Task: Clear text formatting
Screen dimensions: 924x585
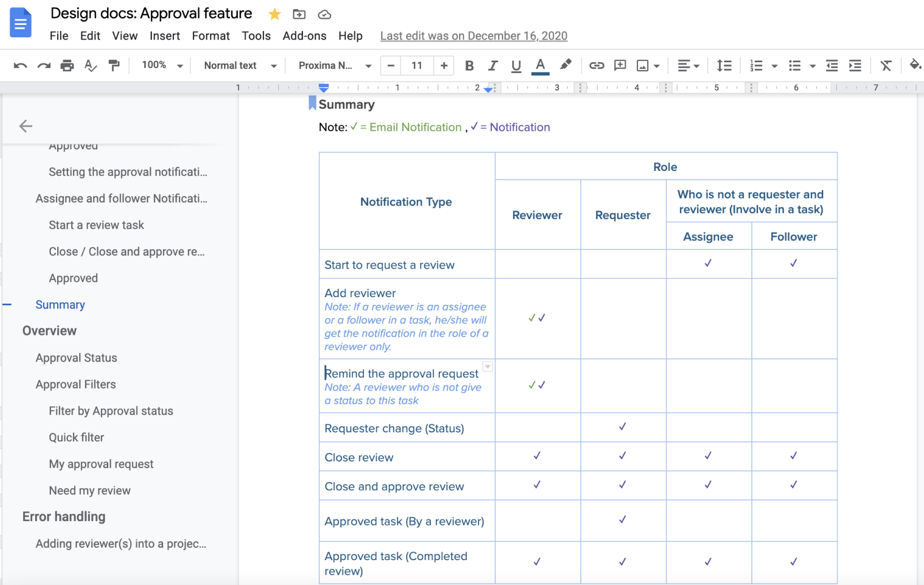Action: point(886,66)
